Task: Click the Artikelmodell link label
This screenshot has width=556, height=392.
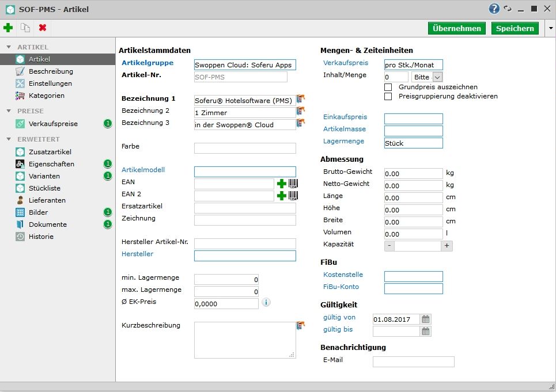Action: point(143,170)
